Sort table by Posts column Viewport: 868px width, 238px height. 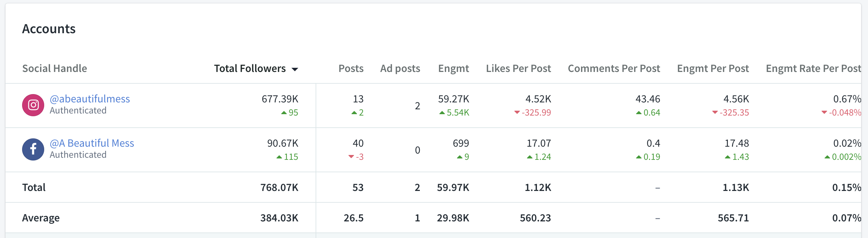pyautogui.click(x=351, y=68)
